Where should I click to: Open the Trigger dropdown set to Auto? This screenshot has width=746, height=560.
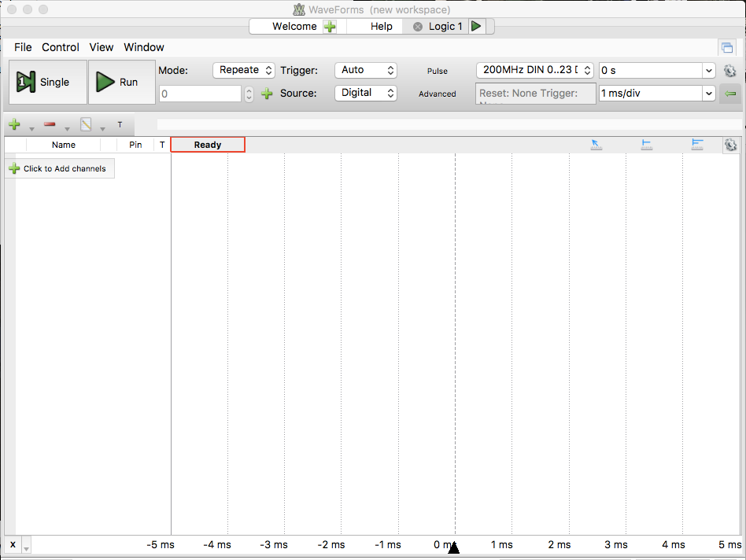(366, 70)
